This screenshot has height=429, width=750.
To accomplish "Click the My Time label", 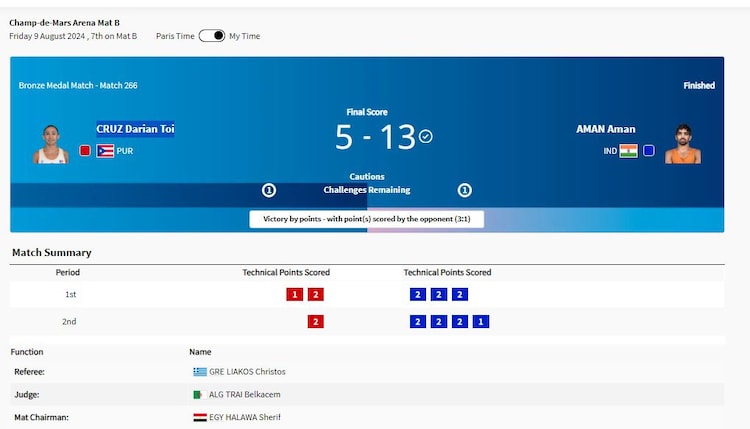I will click(x=245, y=36).
